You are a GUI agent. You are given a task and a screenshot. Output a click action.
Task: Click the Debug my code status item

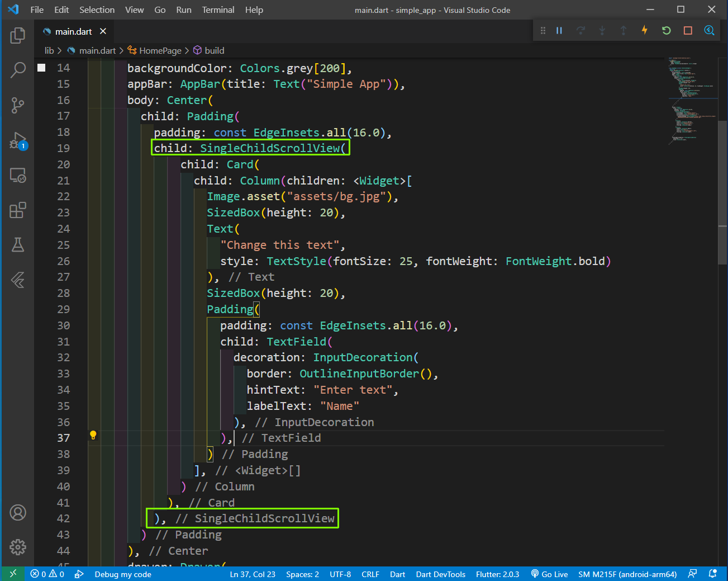click(x=123, y=574)
